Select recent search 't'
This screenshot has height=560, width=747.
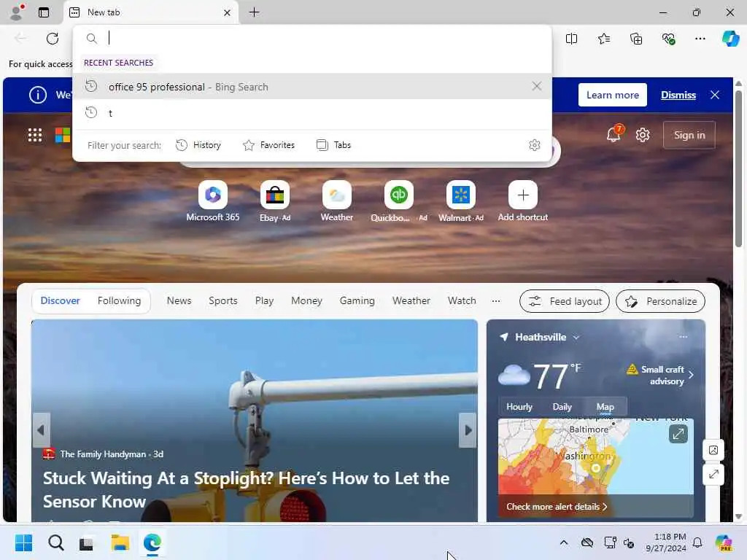312,113
